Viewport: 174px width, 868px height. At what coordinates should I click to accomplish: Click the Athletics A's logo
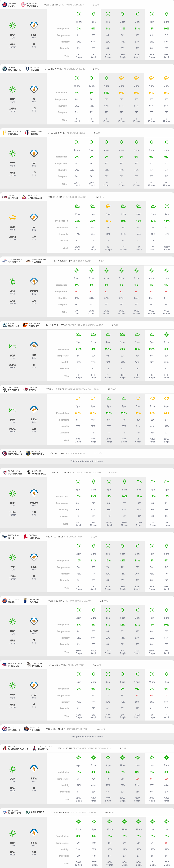pyautogui.click(x=28, y=812)
